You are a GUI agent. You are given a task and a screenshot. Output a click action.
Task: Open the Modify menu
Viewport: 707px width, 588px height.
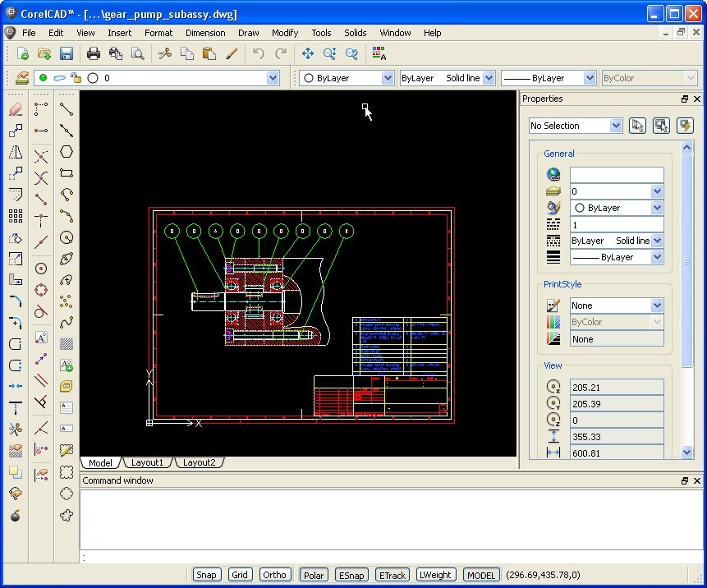coord(285,33)
